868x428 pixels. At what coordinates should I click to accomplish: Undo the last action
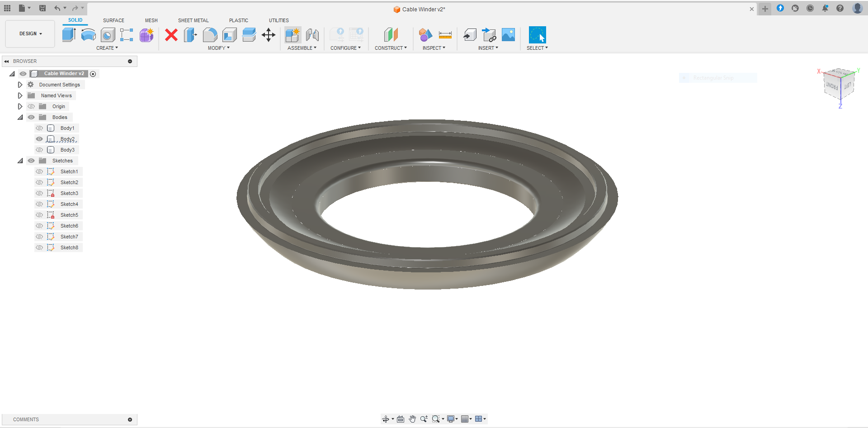click(57, 8)
